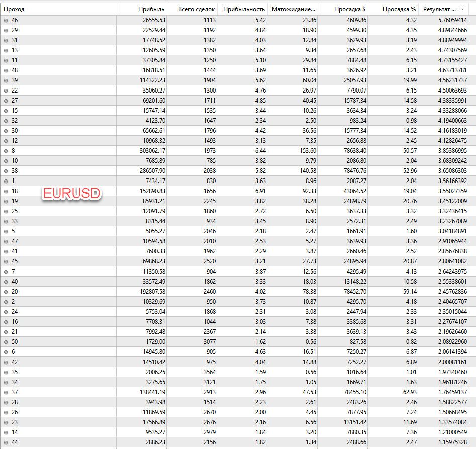The height and width of the screenshot is (449, 476).
Task: Click the pass icon for row 19
Action: pos(6,201)
